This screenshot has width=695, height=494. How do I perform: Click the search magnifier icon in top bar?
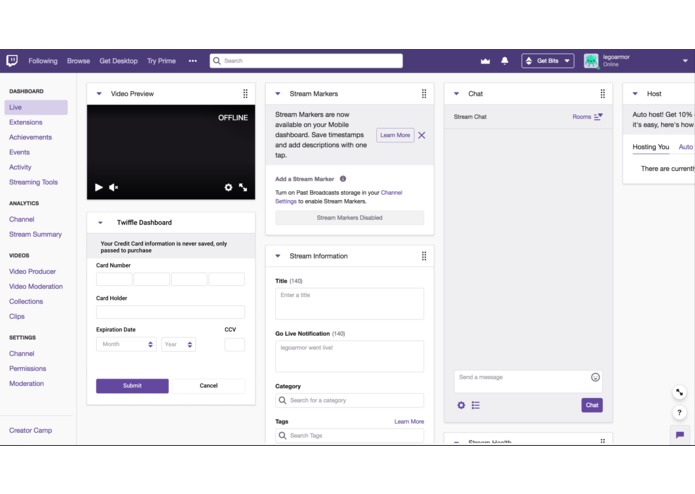tap(216, 61)
